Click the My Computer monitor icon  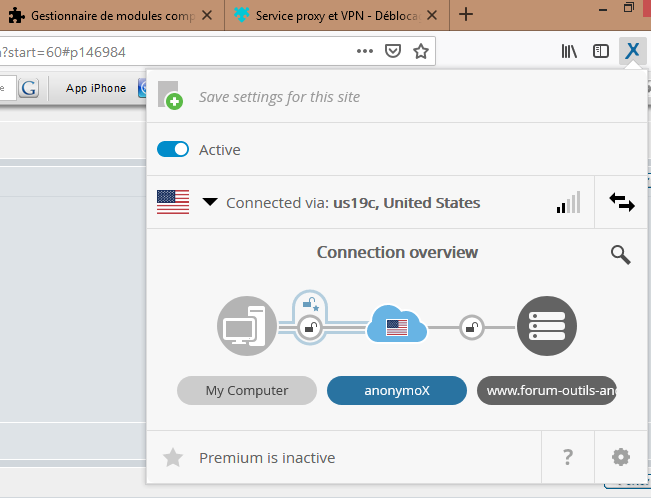point(247,326)
